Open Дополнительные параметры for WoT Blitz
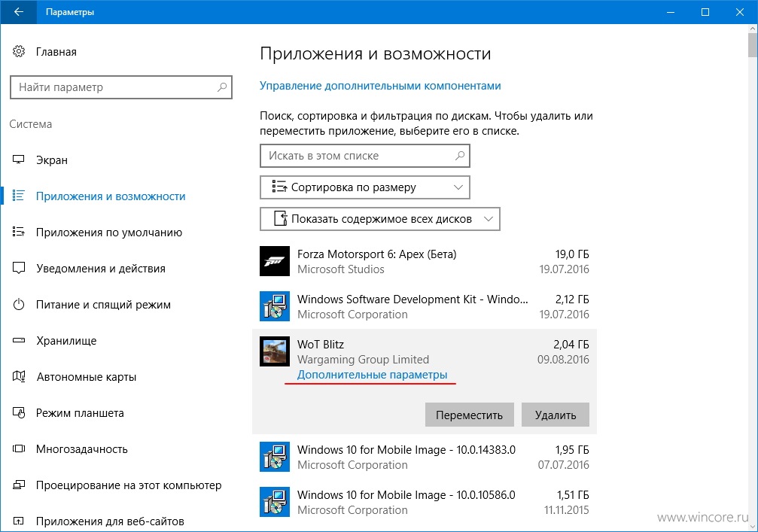 [373, 375]
